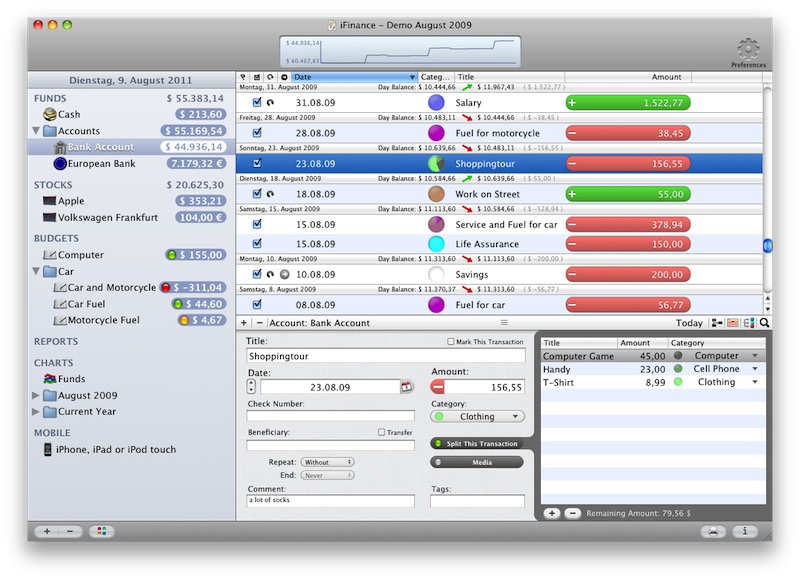The width and height of the screenshot is (800, 579).
Task: Open the Clothing category dropdown
Action: point(477,417)
